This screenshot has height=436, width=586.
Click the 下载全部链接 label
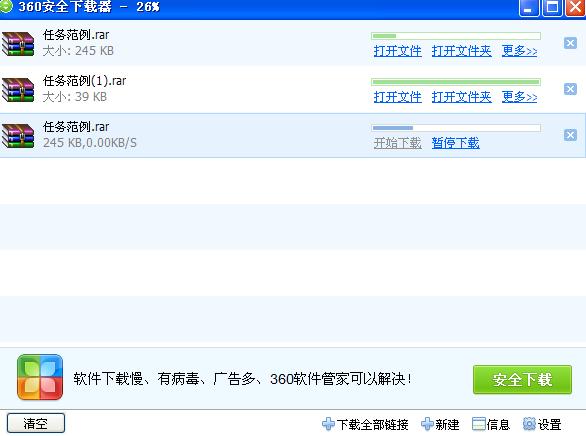point(373,424)
